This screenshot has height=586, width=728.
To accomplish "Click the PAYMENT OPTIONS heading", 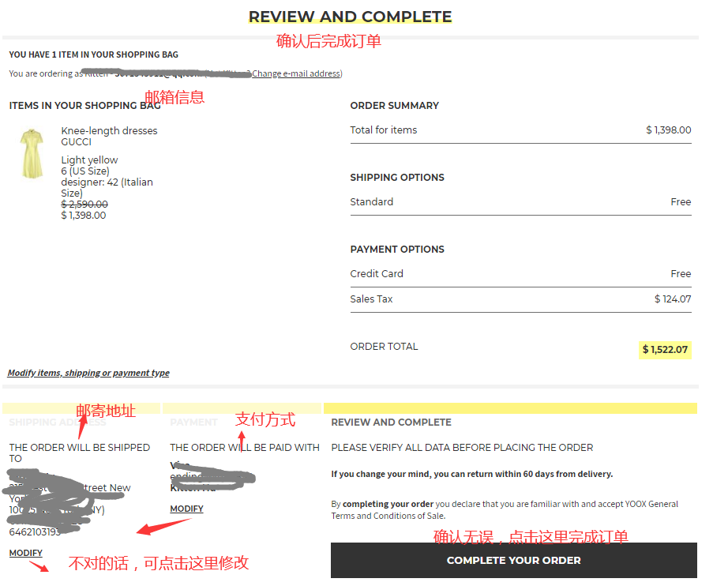I will point(397,250).
